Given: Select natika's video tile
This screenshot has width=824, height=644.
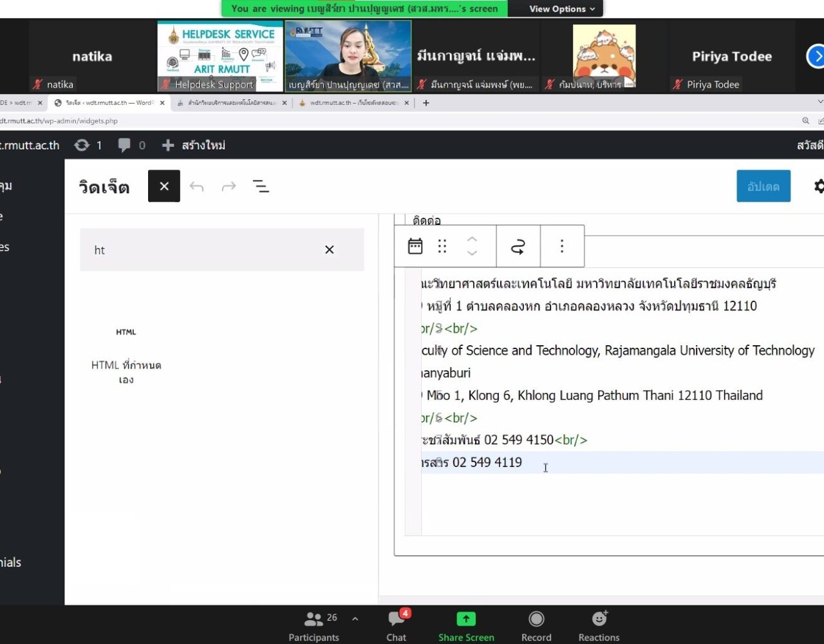Looking at the screenshot, I should (x=92, y=56).
